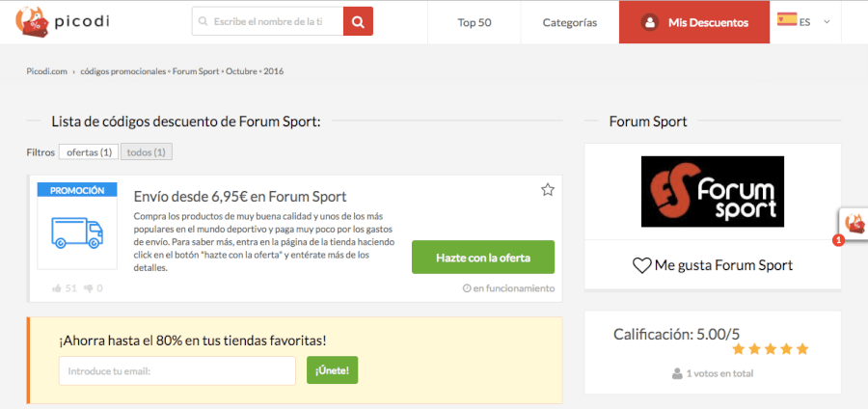The image size is (868, 409).
Task: Click the user avatar icon in Mis Descuentos
Action: point(649,23)
